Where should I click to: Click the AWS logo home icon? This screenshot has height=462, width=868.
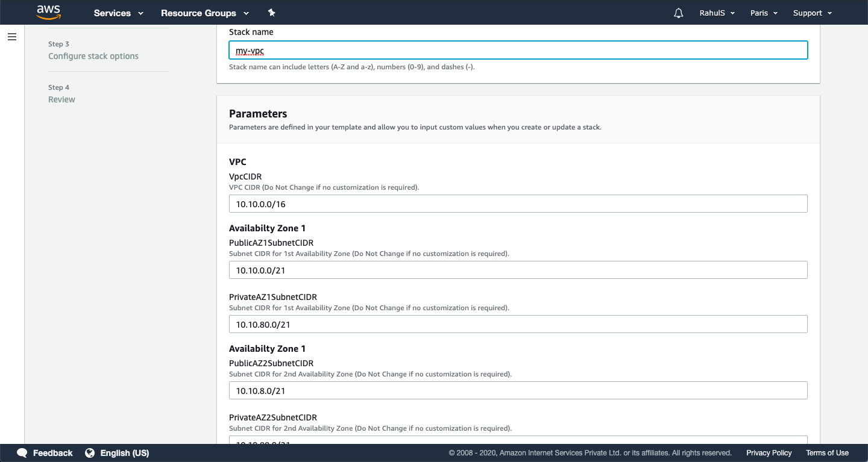48,12
